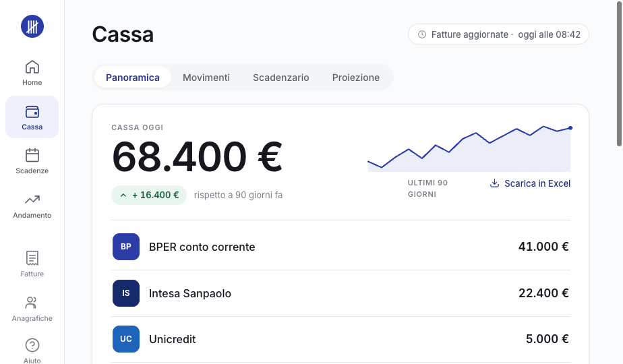The height and width of the screenshot is (364, 623).
Task: Click the 'oggi alle 08:42' timestamp
Action: tap(549, 34)
